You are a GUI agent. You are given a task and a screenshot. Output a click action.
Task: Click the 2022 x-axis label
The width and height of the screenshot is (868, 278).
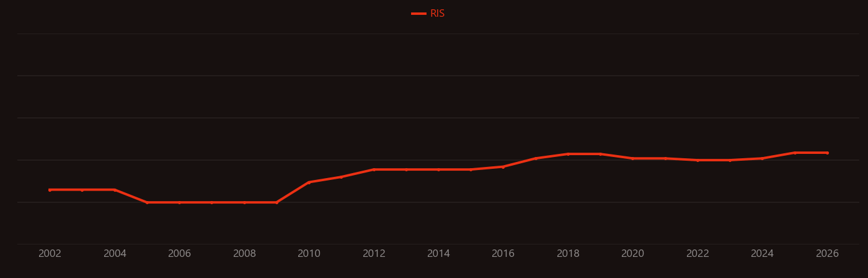697,254
